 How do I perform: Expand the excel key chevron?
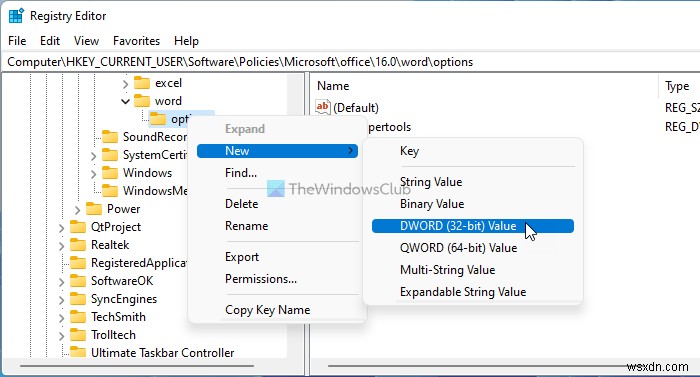pos(125,84)
